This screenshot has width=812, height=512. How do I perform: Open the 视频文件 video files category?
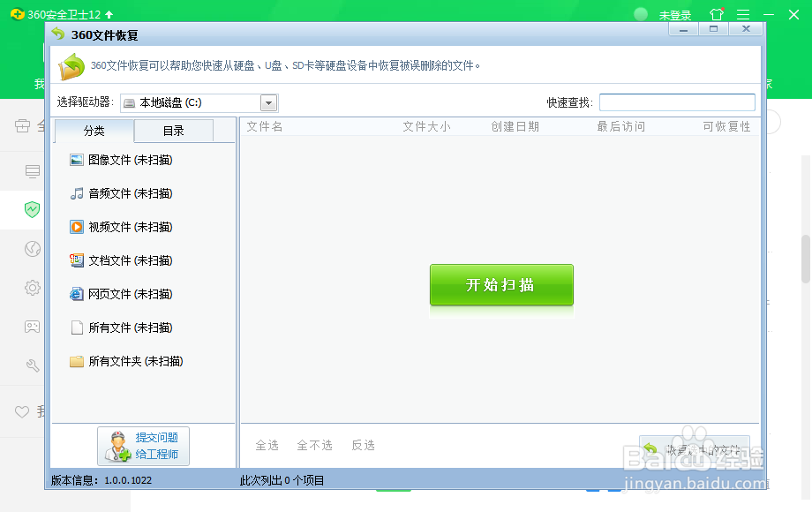tap(77, 227)
